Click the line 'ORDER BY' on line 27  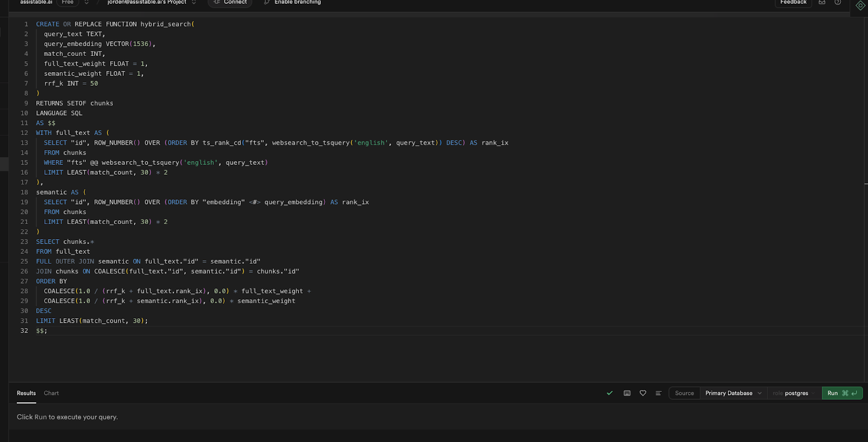pos(52,281)
